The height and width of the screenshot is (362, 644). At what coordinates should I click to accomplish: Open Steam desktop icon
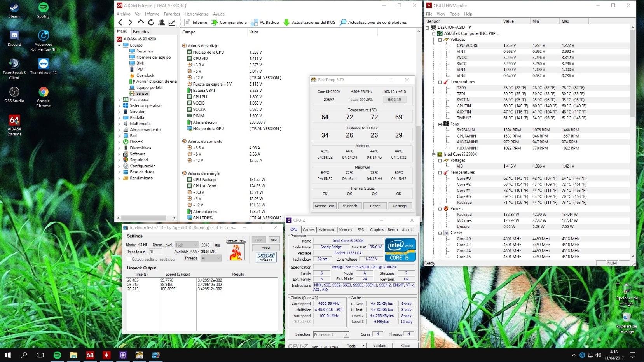coord(14,10)
